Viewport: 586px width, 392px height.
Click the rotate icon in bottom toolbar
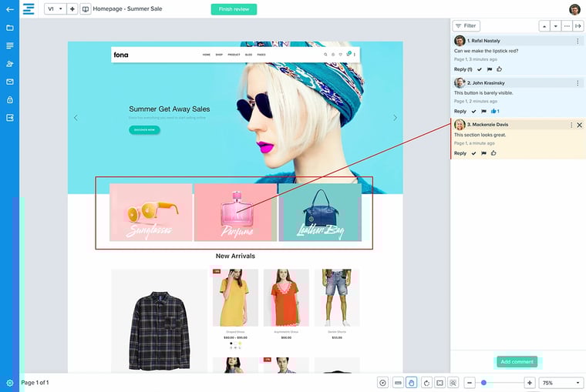click(x=426, y=383)
